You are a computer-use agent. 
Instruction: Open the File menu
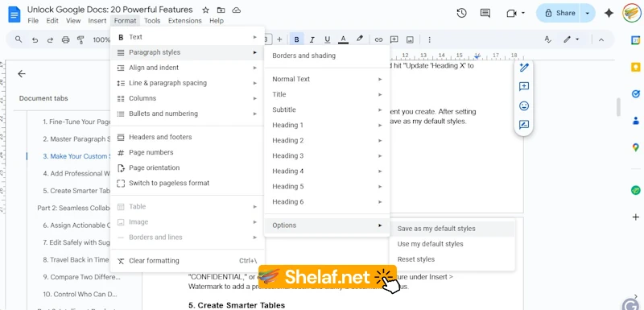click(x=33, y=20)
